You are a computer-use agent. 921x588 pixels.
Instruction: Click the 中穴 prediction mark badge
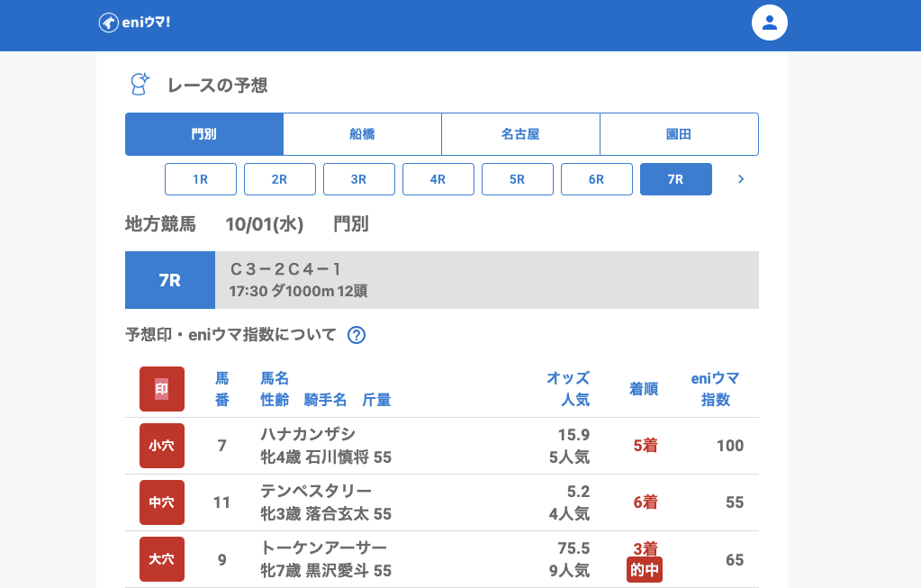[162, 502]
